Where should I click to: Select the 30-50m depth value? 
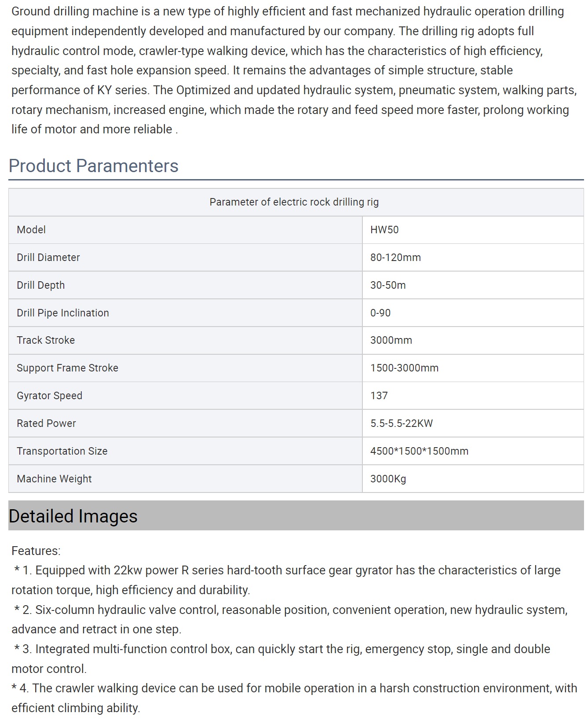[388, 285]
